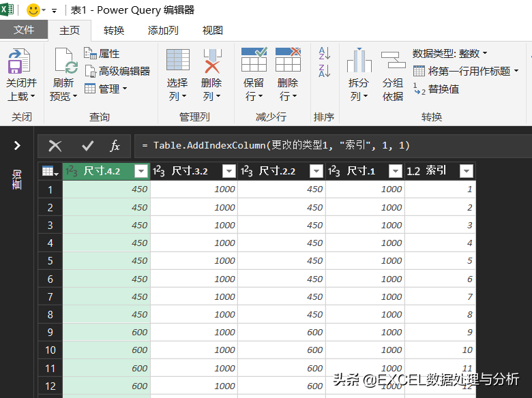Click the fx function icon
The height and width of the screenshot is (398, 532).
(115, 146)
